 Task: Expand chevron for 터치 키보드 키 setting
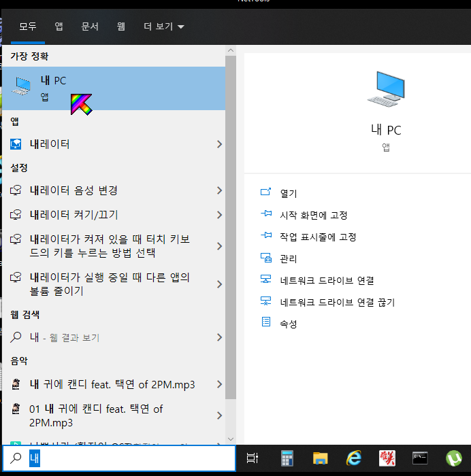point(219,246)
